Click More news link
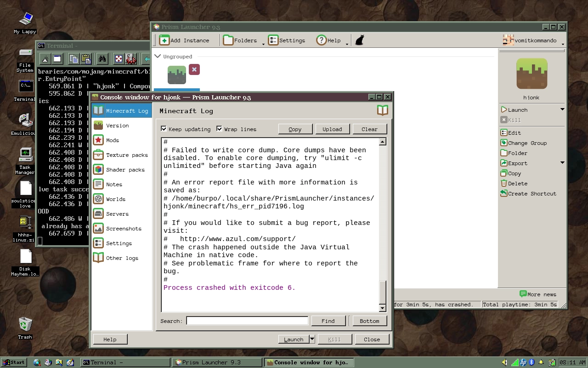The width and height of the screenshot is (588, 368). 537,294
